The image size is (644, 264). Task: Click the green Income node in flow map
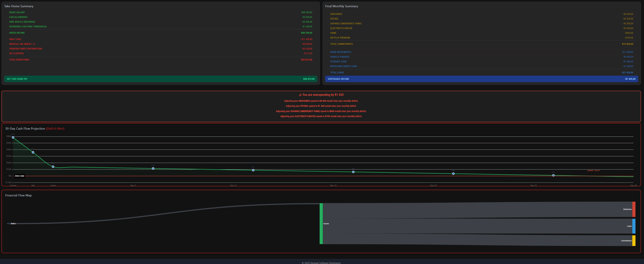point(321,223)
